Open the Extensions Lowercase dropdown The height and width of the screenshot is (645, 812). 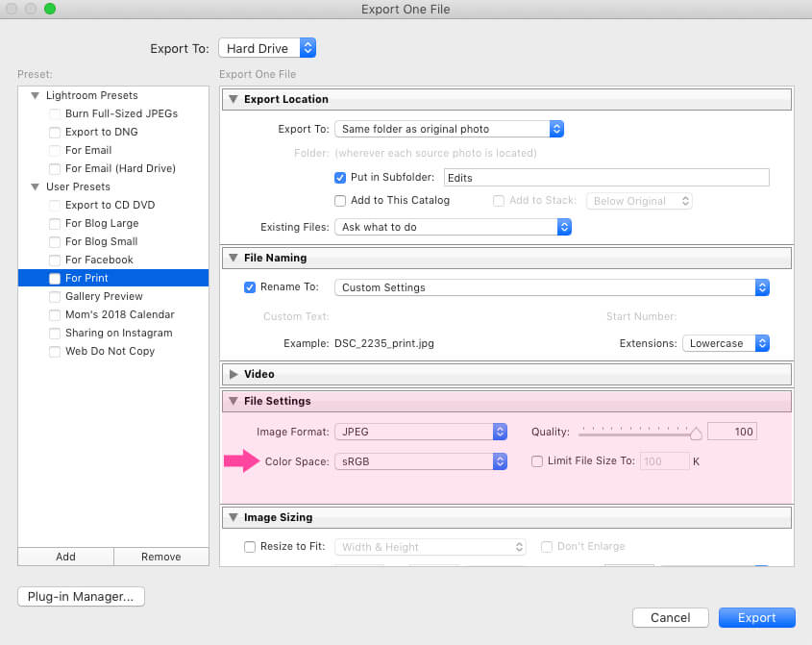(726, 343)
